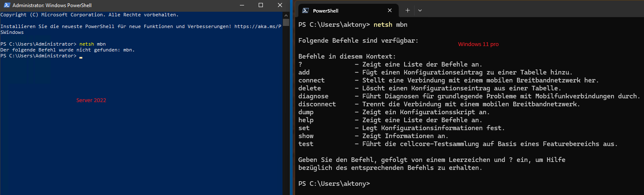Click the 'diagnose' command entry in the list
The image size is (644, 195).
coord(313,96)
